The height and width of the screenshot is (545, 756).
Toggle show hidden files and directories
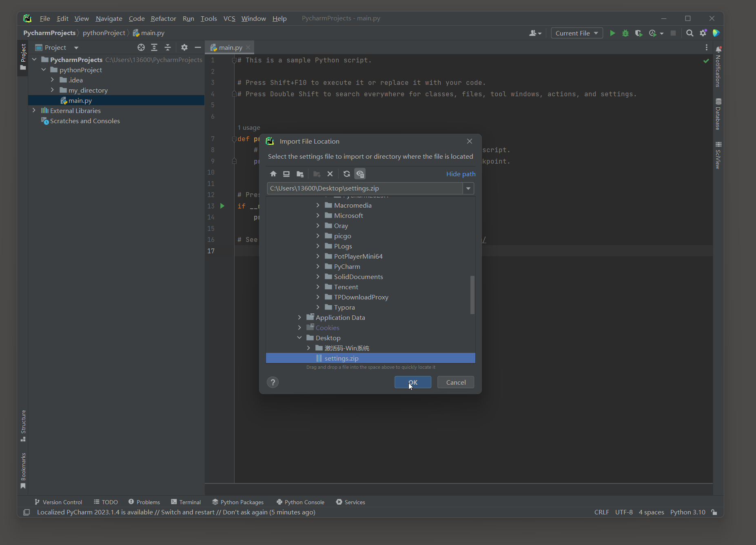[x=360, y=174]
